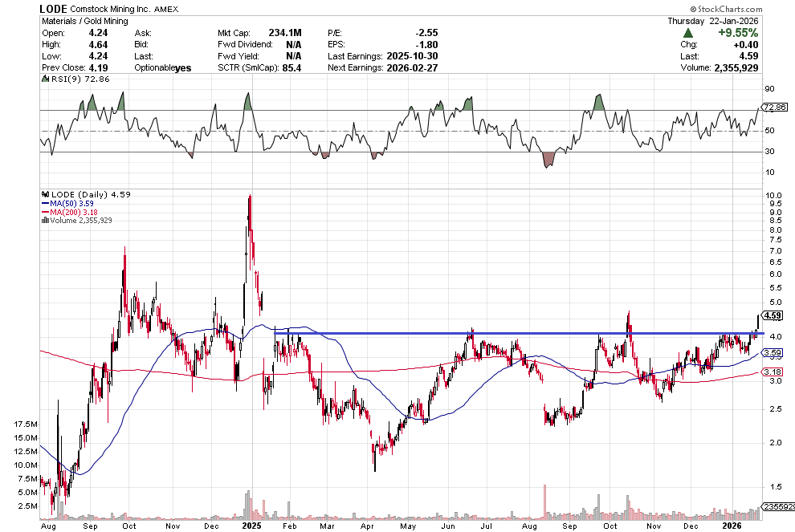Click the Ask label

click(143, 33)
